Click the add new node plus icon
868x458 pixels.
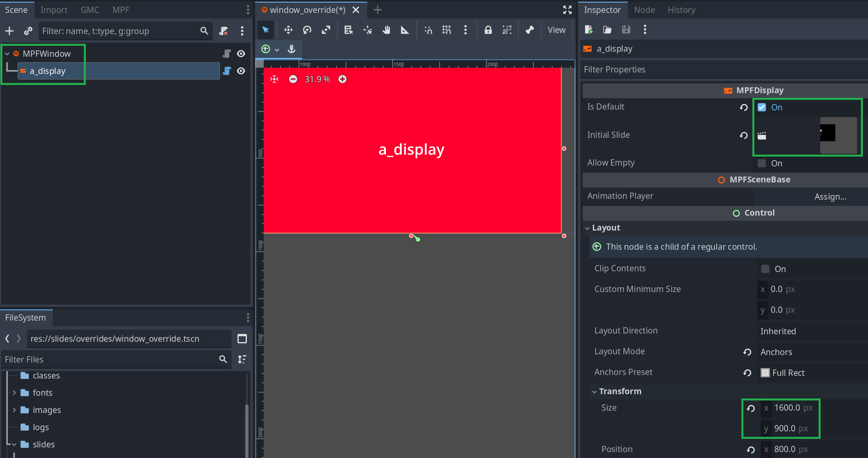tap(9, 31)
